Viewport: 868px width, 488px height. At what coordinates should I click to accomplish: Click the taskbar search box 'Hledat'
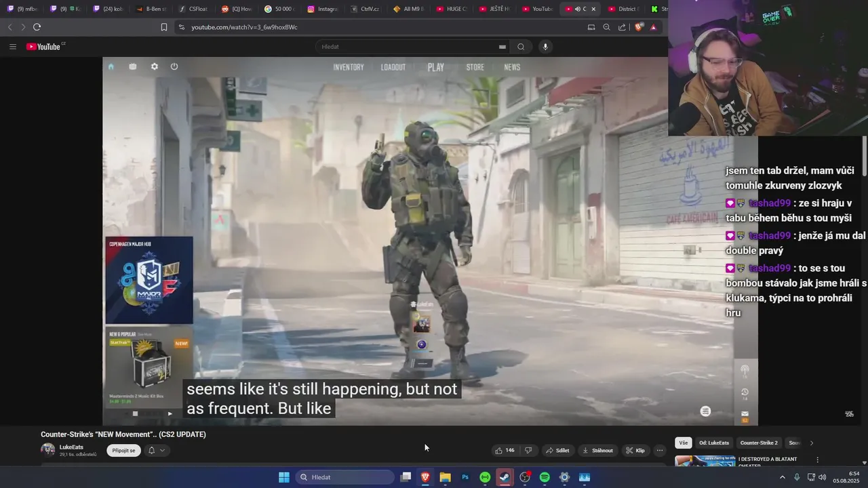point(345,477)
